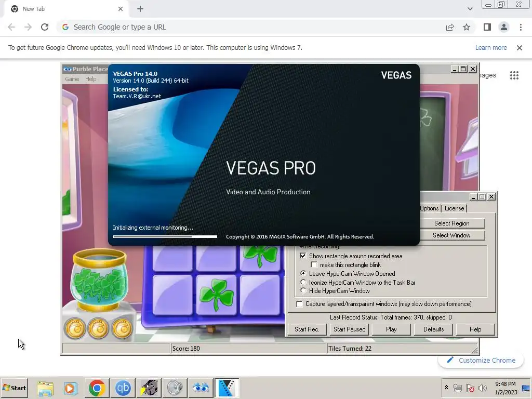
Task: Click the shamrock jar in Purble Place
Action: (x=99, y=280)
